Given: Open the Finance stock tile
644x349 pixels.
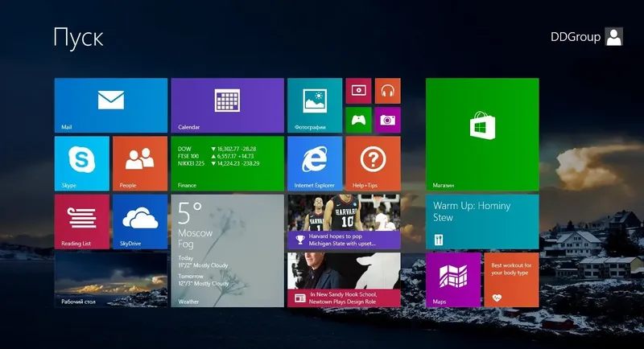Looking at the screenshot, I should (x=228, y=163).
